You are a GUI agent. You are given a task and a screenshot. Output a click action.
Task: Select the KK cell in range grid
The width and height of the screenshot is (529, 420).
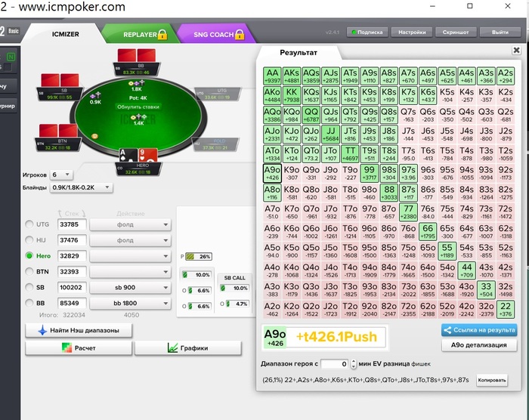point(292,95)
